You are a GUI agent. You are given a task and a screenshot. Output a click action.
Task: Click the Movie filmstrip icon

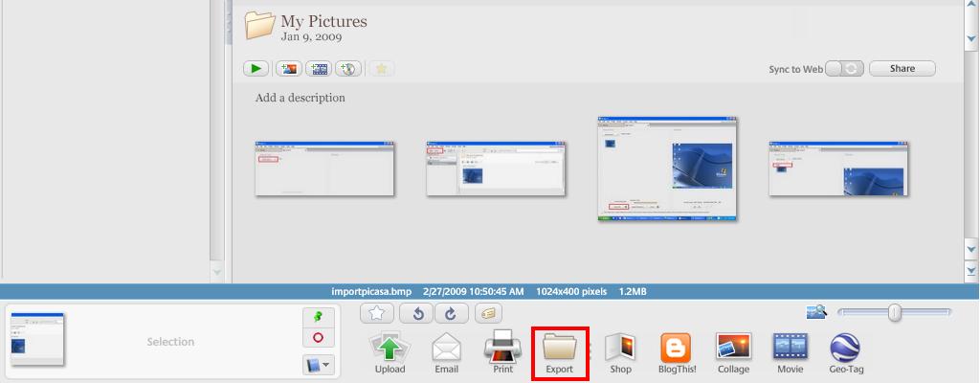pos(790,347)
